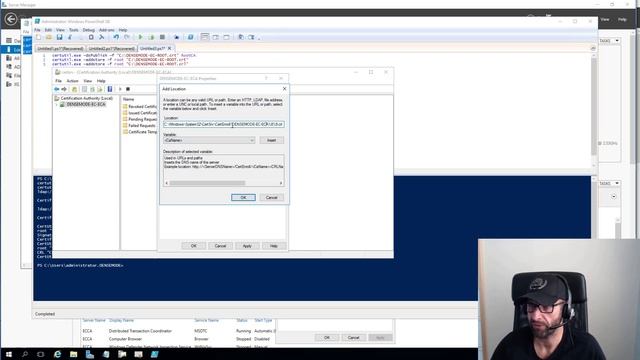Image resolution: width=640 pixels, height=360 pixels.
Task: Click the New Remote PowerShell Tab icon
Action: pyautogui.click(x=176, y=37)
